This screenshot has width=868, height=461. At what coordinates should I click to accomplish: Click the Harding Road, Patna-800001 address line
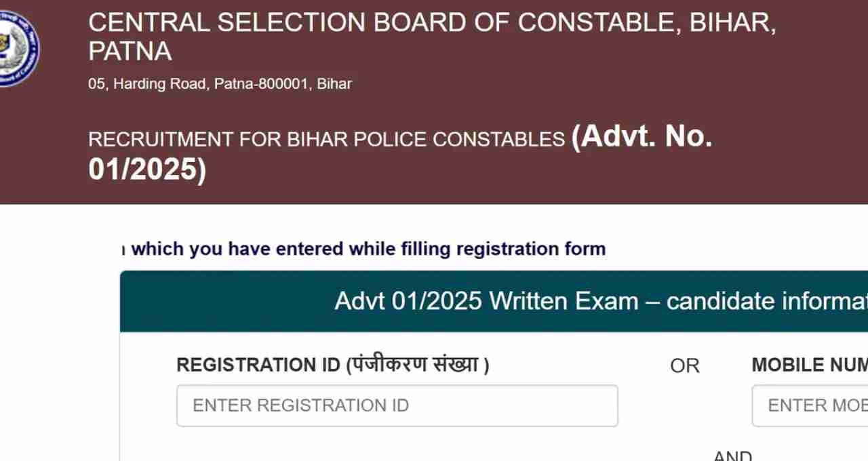tap(220, 84)
